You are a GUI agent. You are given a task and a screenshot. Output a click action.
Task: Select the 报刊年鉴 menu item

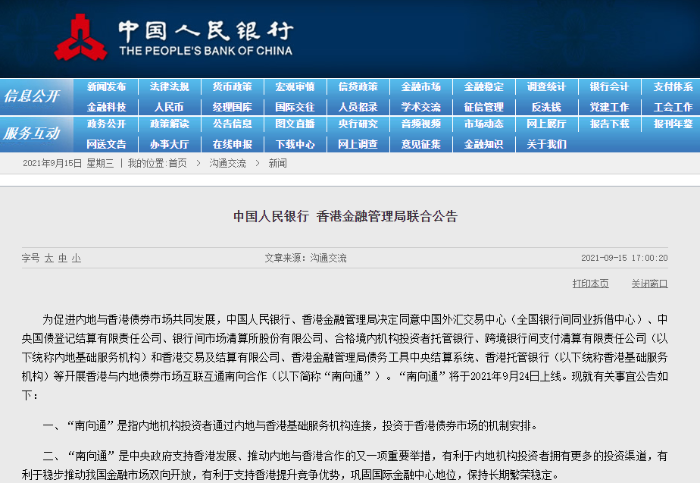point(673,124)
